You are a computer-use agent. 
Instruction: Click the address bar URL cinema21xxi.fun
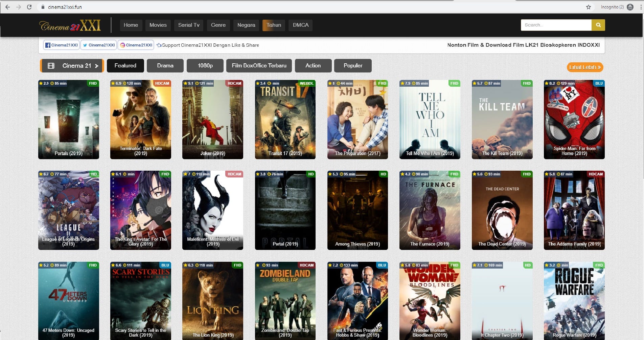pos(65,7)
